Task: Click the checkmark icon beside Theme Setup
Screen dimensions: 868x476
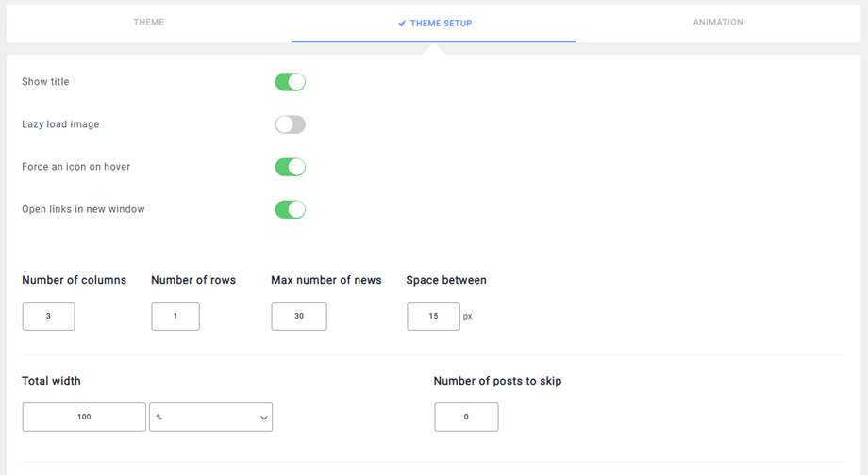Action: [x=402, y=24]
